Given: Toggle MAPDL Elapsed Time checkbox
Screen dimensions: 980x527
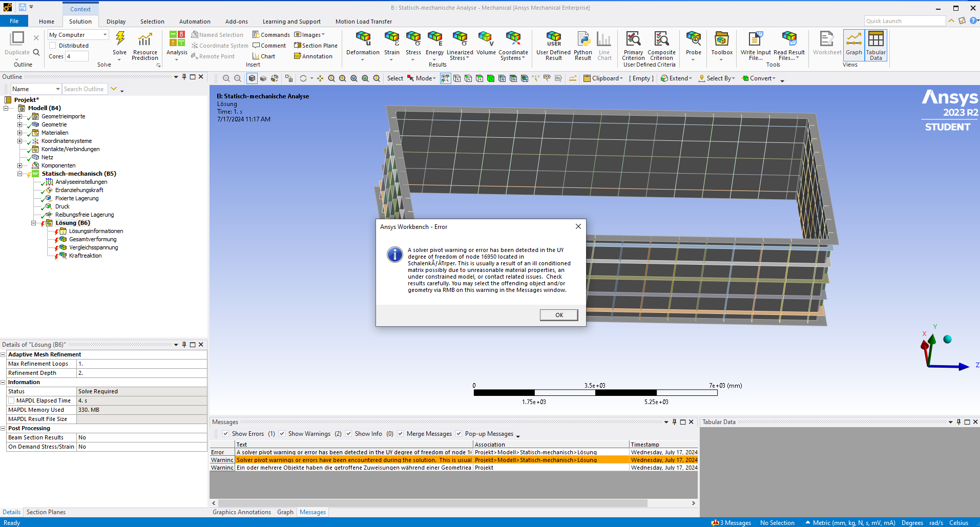Looking at the screenshot, I should tap(11, 400).
